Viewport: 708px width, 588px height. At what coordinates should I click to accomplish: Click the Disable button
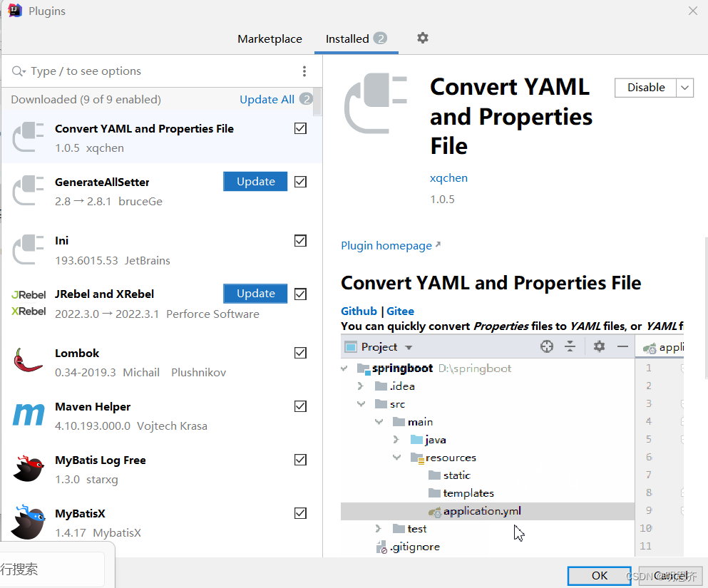tap(646, 88)
